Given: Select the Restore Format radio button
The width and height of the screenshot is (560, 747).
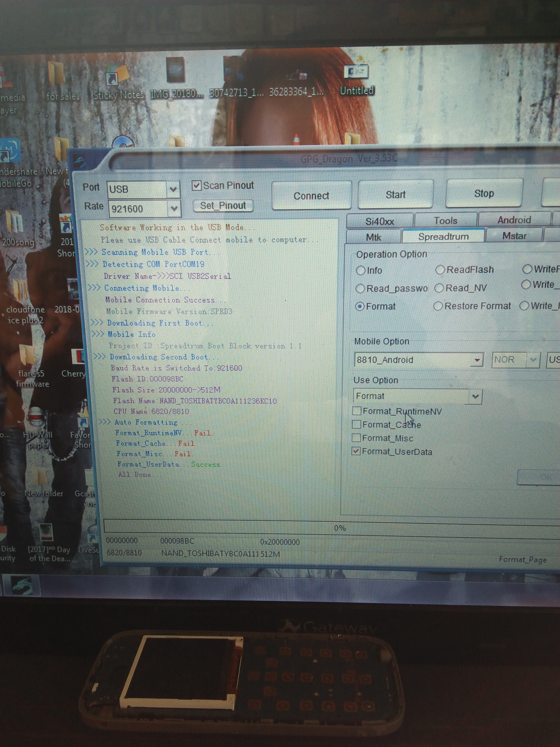Looking at the screenshot, I should point(438,306).
